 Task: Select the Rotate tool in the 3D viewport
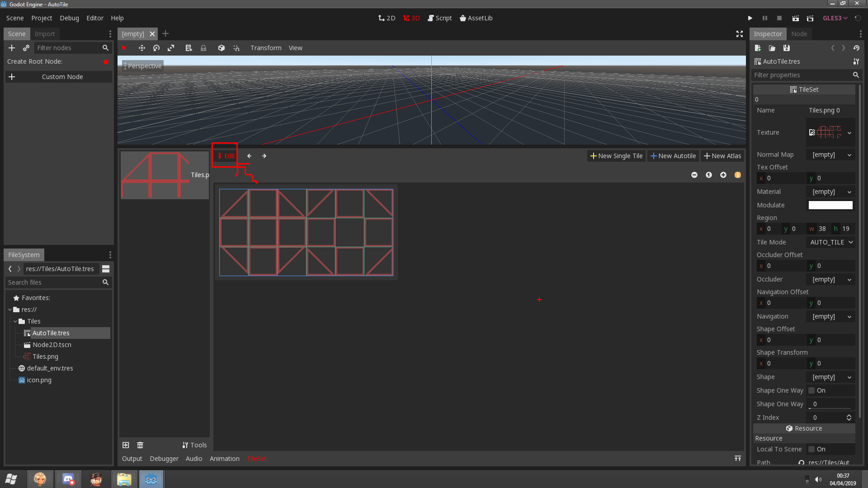pyautogui.click(x=156, y=48)
